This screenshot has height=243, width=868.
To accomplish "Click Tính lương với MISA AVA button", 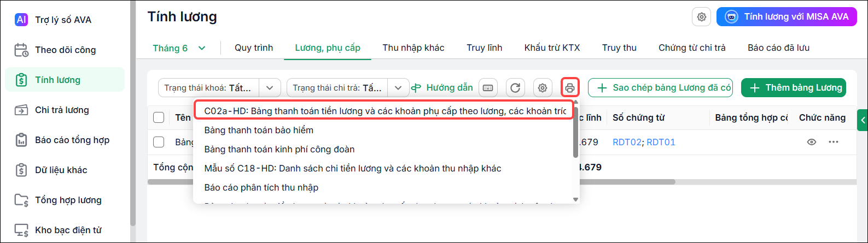I will tap(787, 17).
